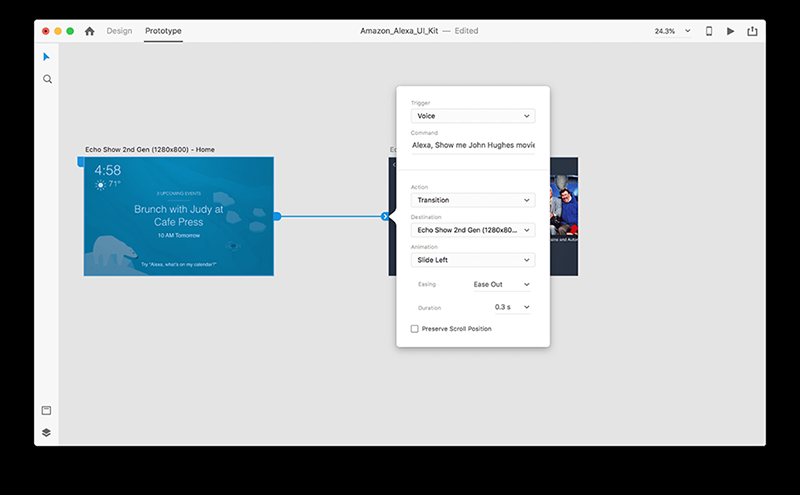Open the Assets panel icon
The width and height of the screenshot is (800, 495).
coord(46,410)
